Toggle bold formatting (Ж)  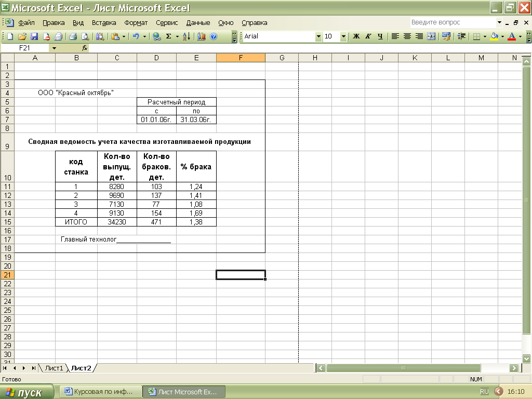pos(356,36)
